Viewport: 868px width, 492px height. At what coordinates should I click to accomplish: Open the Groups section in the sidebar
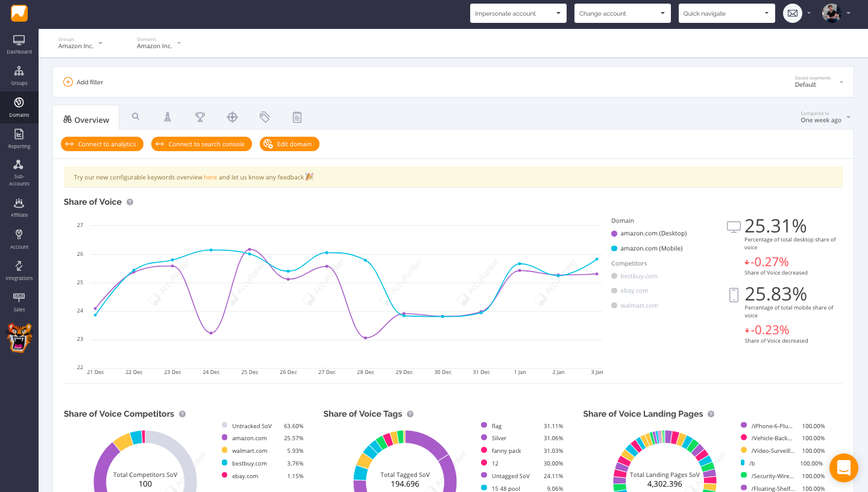pyautogui.click(x=19, y=75)
